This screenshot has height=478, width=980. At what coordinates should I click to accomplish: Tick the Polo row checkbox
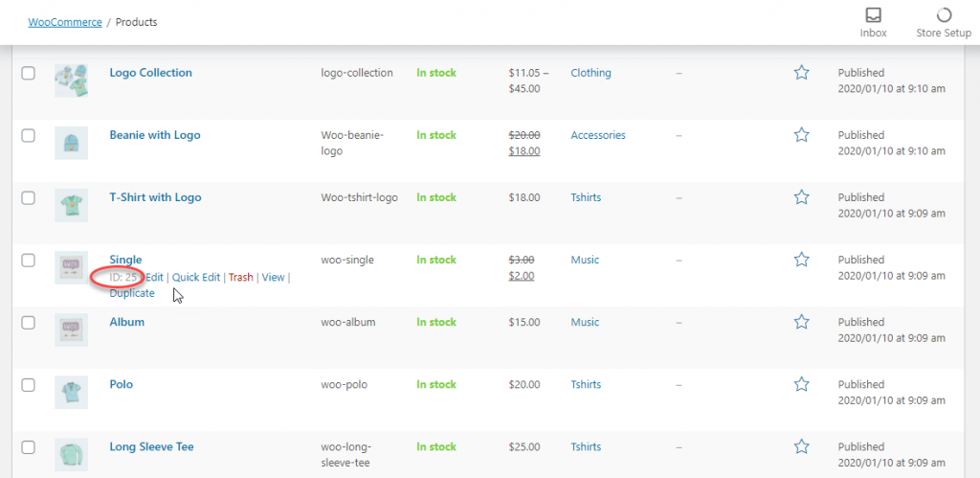click(28, 384)
